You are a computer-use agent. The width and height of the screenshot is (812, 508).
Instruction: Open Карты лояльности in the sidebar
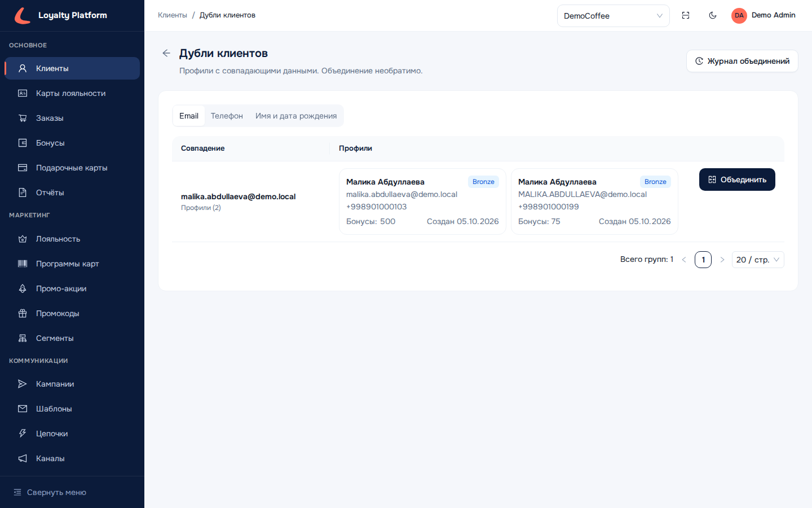tap(72, 93)
